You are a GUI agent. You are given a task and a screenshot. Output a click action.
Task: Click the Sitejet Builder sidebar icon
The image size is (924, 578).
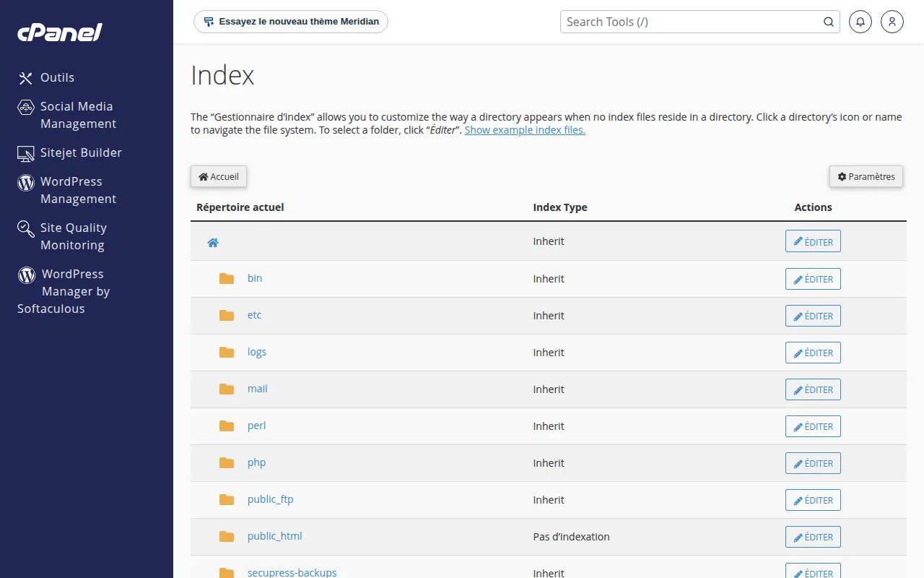(26, 153)
